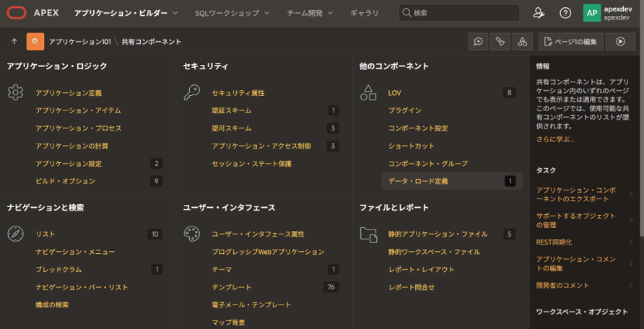
Task: Open レポート・レイアウト link
Action: pos(422,270)
